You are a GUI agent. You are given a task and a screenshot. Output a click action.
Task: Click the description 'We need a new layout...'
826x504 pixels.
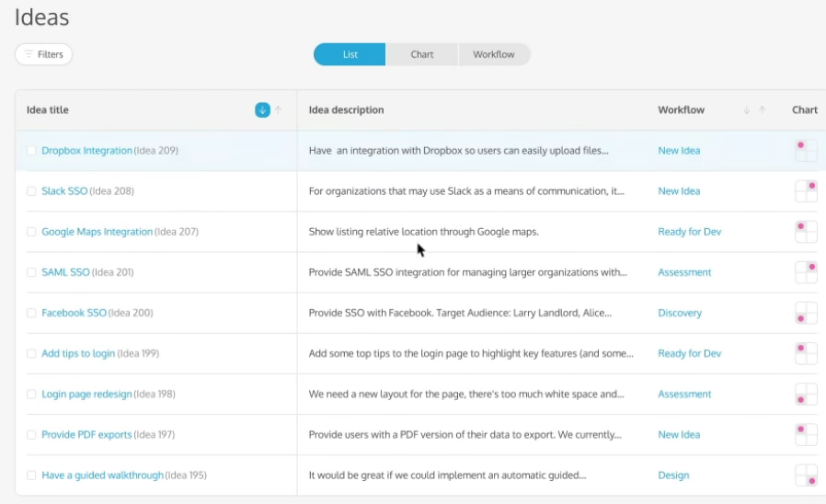click(x=466, y=394)
